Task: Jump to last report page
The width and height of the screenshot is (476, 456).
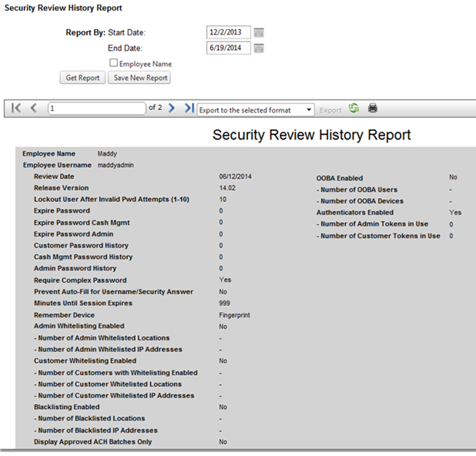Action: click(189, 109)
